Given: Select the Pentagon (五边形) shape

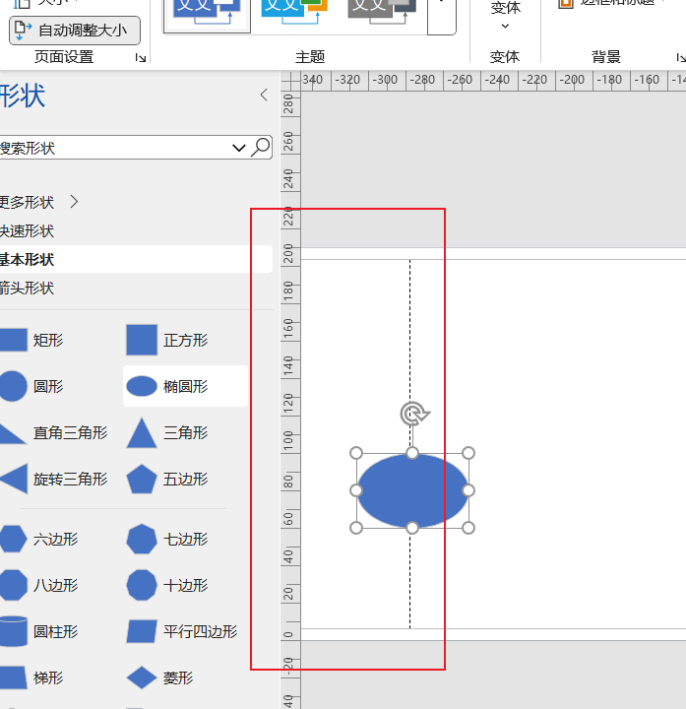Looking at the screenshot, I should (x=167, y=479).
